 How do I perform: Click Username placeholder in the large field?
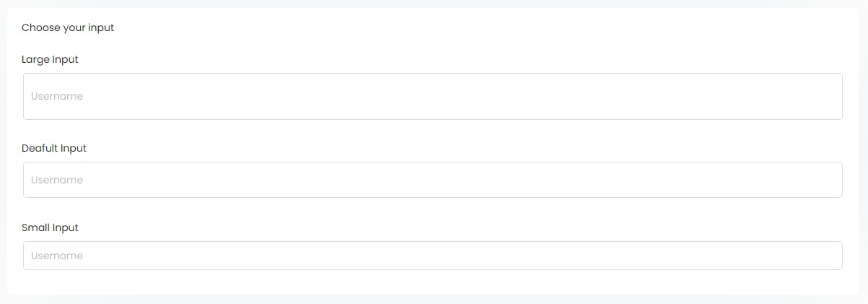pos(57,96)
